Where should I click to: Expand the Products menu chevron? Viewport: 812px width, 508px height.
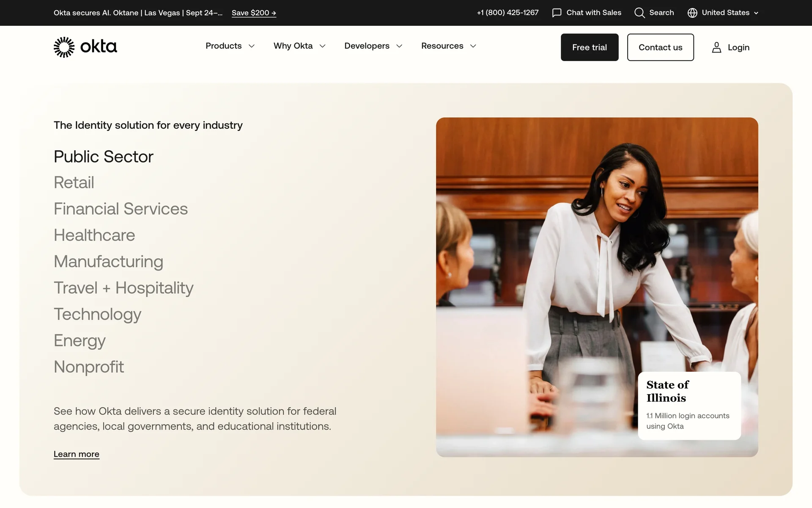pos(252,46)
